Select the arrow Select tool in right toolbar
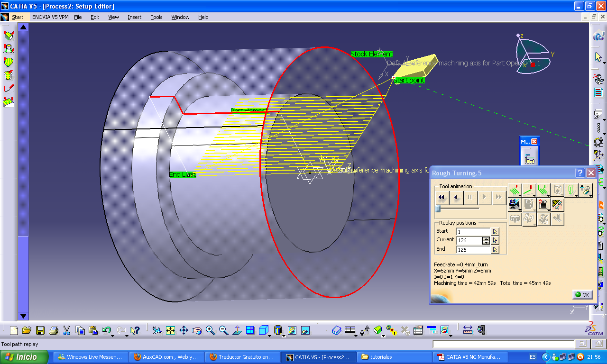This screenshot has width=607, height=364. coord(598,57)
